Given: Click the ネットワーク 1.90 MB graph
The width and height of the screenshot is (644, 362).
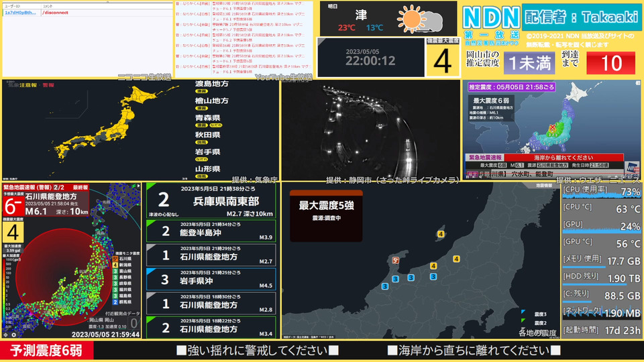Looking at the screenshot, I should 601,313.
